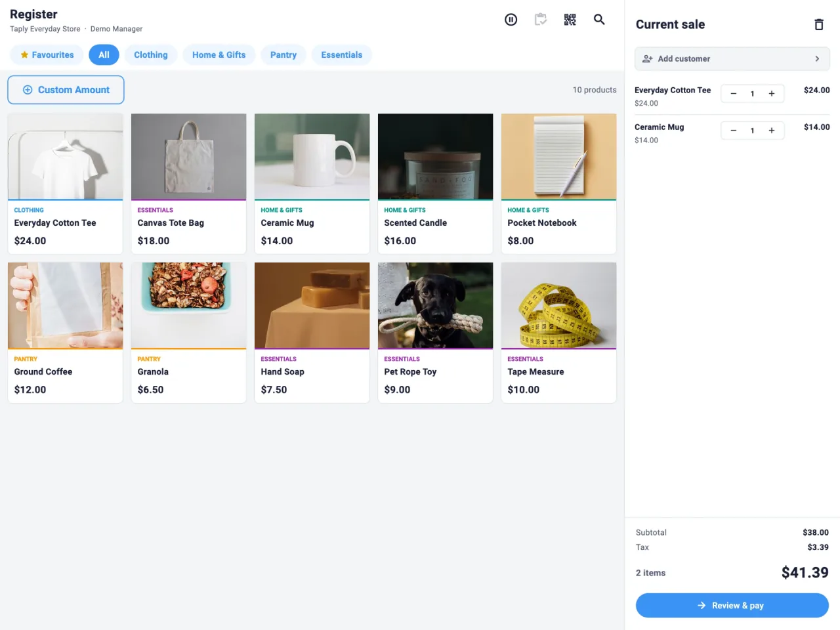This screenshot has height=630, width=840.
Task: Click Review & pay button
Action: [x=732, y=606]
